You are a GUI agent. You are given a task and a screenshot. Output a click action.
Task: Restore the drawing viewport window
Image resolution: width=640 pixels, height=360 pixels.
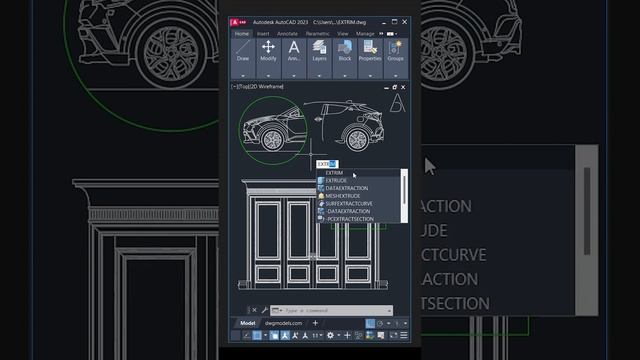[395, 87]
